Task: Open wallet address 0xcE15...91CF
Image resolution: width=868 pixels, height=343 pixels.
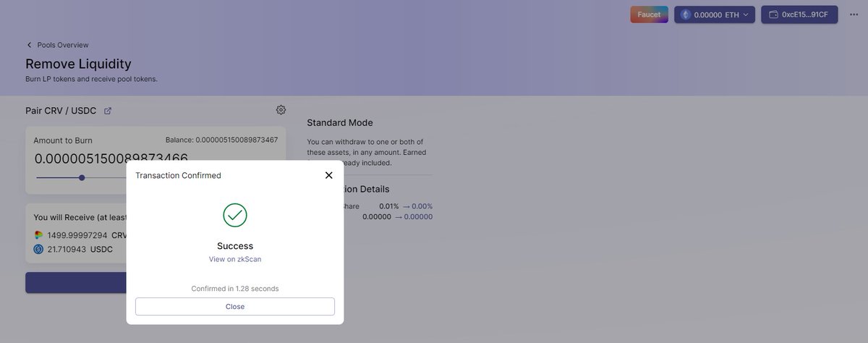Action: point(799,14)
